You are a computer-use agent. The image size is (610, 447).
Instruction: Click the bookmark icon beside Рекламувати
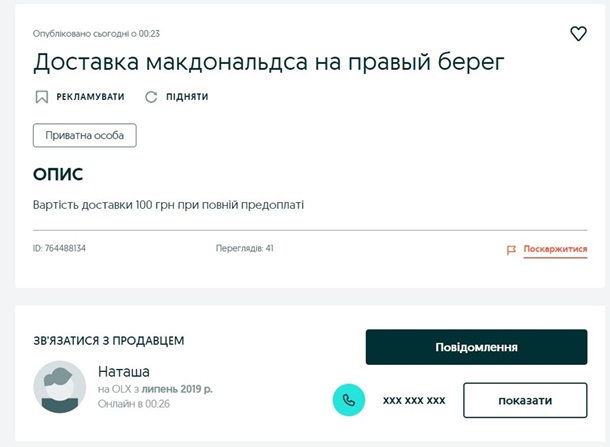42,97
